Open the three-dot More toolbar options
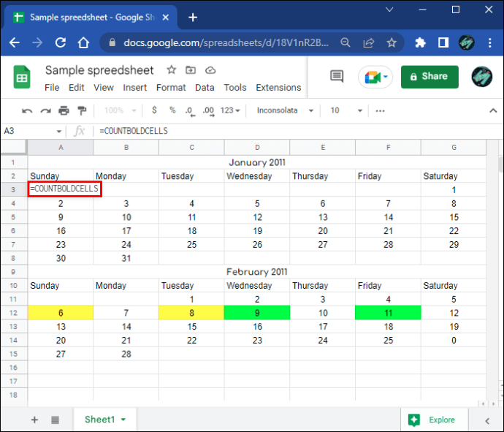Screen dimensions: 504x432 pyautogui.click(x=380, y=110)
